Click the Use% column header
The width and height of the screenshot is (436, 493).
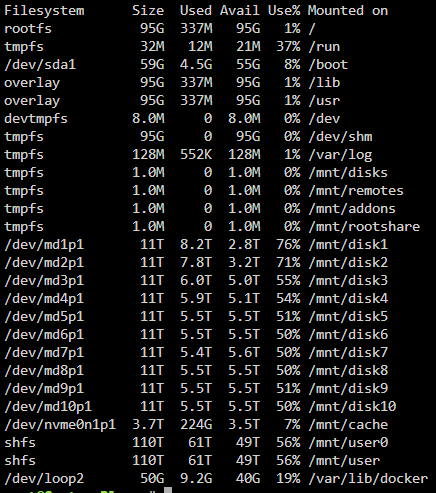[284, 11]
